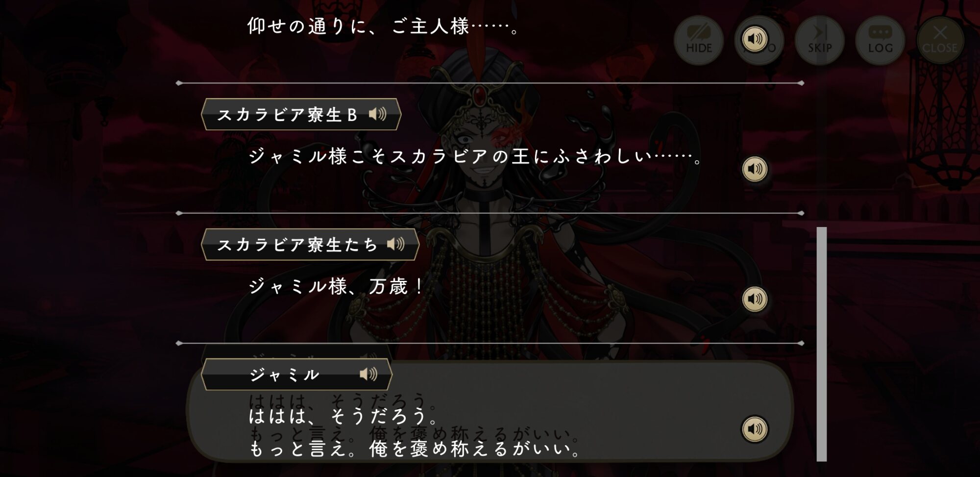
Task: Tap the HIDE button to hide dialogue
Action: click(x=699, y=40)
